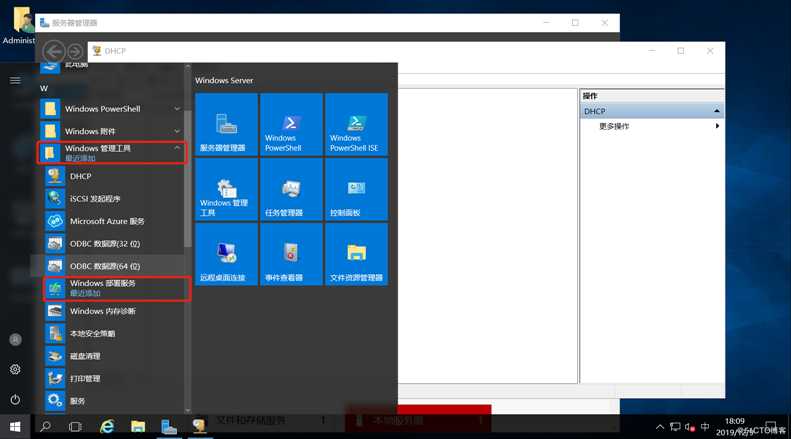Click the Administrator desktop icon
791x439 pixels.
click(20, 25)
